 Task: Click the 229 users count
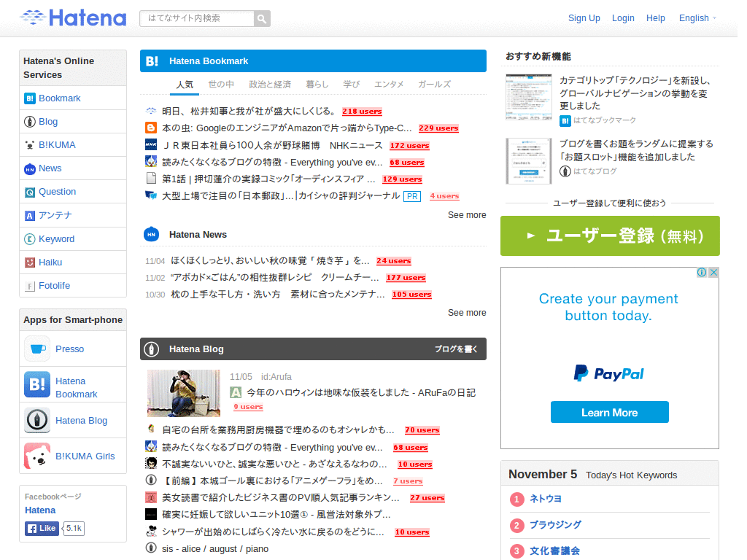pos(438,128)
